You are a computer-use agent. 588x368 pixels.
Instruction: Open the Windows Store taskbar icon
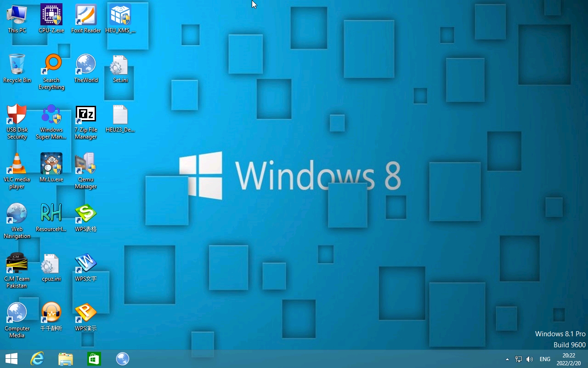pos(94,359)
